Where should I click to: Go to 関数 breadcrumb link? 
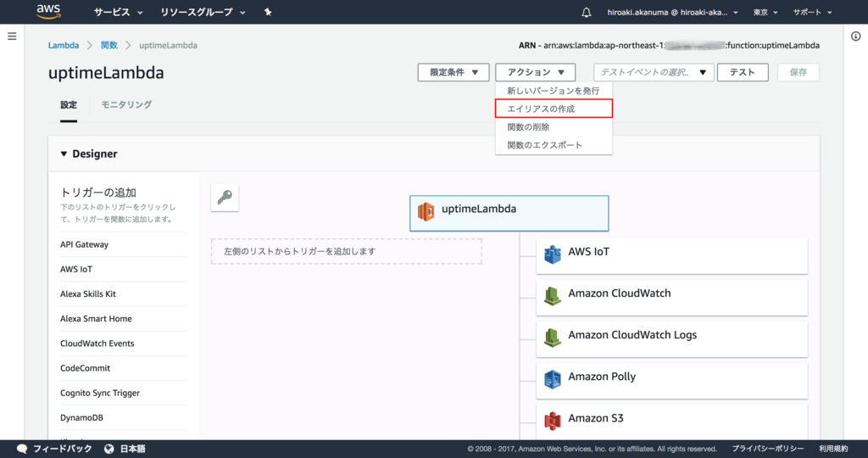tap(109, 46)
